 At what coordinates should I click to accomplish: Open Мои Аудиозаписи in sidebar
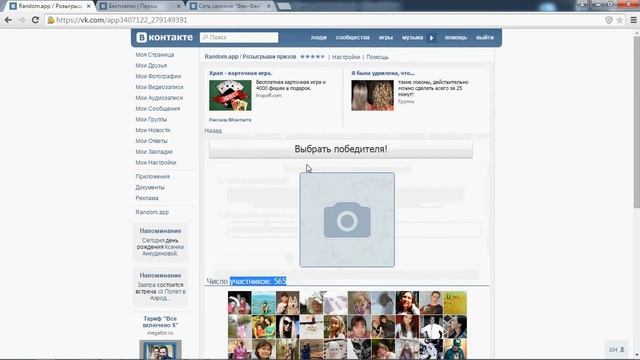[x=159, y=98]
